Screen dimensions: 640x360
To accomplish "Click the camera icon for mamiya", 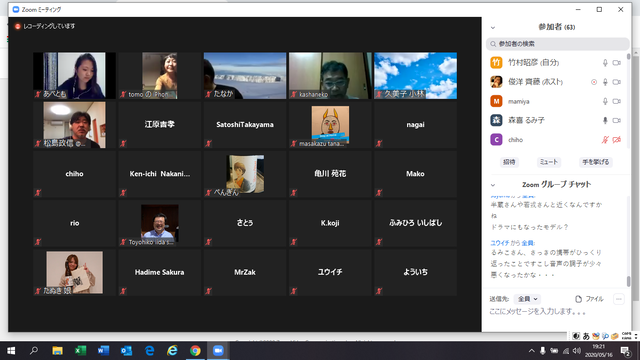I will [x=617, y=101].
